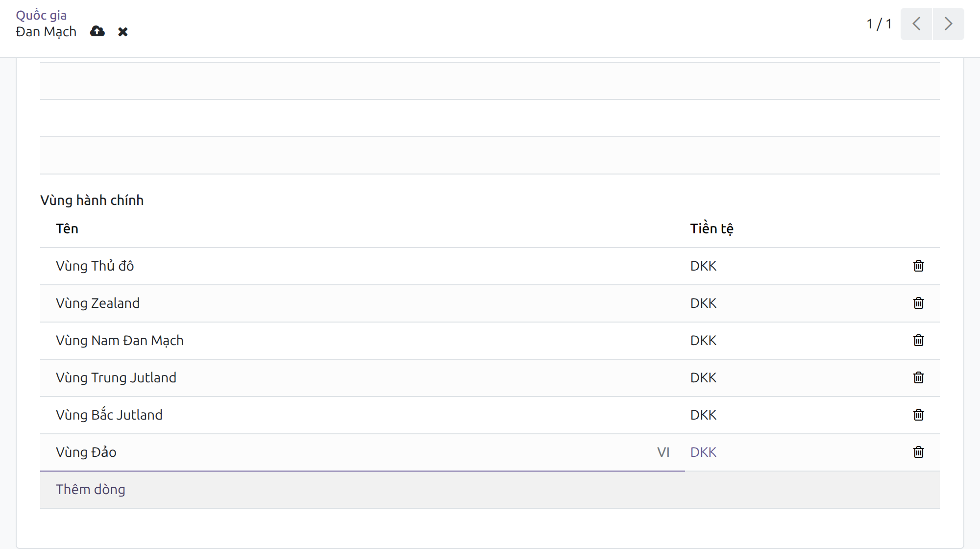Sort by the Tên column header
The height and width of the screenshot is (549, 980).
click(x=67, y=228)
